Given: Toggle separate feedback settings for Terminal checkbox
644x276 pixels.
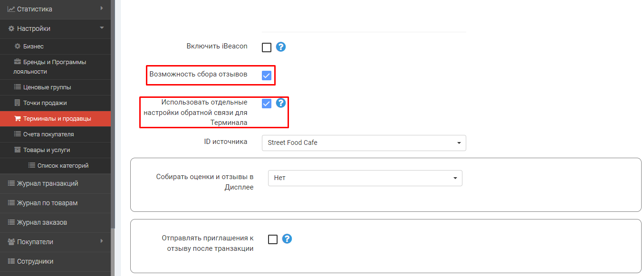Looking at the screenshot, I should [267, 104].
